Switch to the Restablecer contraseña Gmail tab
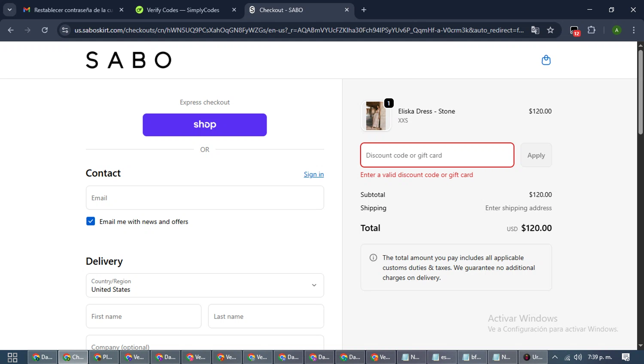Image resolution: width=644 pixels, height=364 pixels. click(73, 10)
